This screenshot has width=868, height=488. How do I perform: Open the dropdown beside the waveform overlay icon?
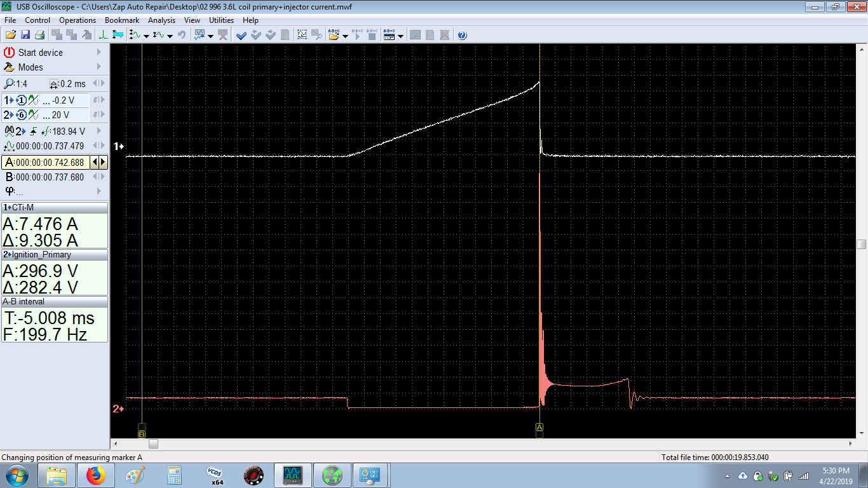coord(210,36)
